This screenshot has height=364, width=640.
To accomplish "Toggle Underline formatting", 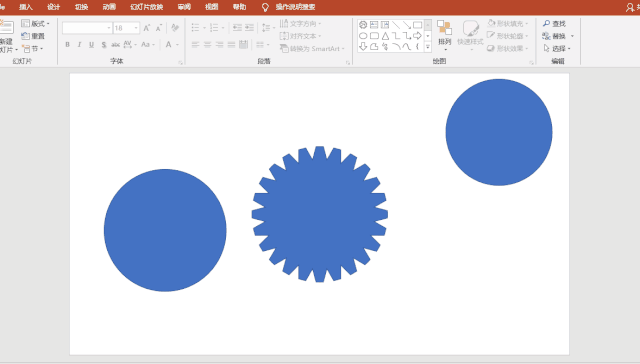I will [x=91, y=44].
